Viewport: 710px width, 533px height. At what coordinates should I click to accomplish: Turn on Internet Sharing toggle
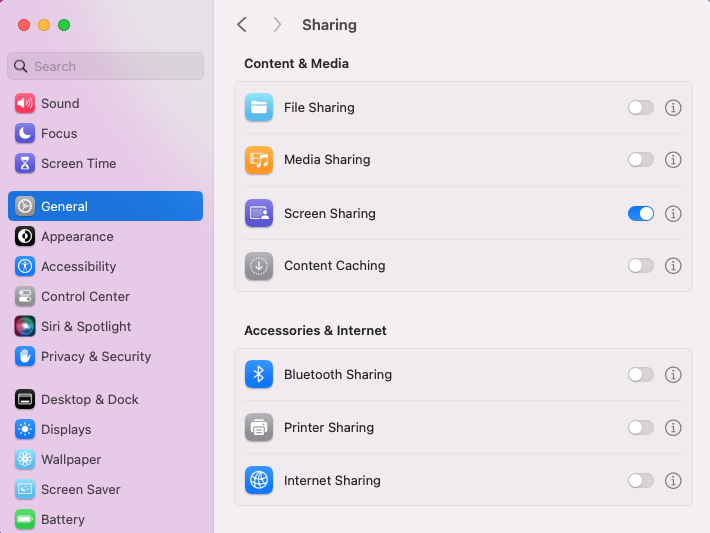point(641,480)
